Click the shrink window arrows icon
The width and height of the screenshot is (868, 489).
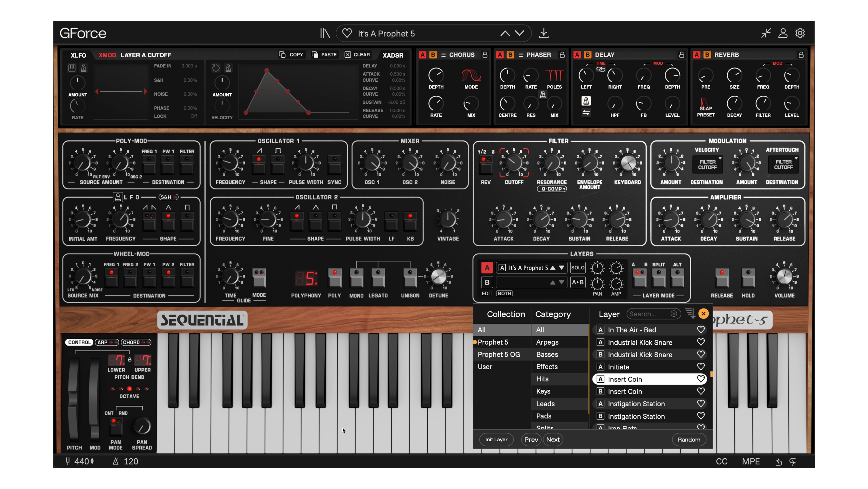[x=766, y=33]
